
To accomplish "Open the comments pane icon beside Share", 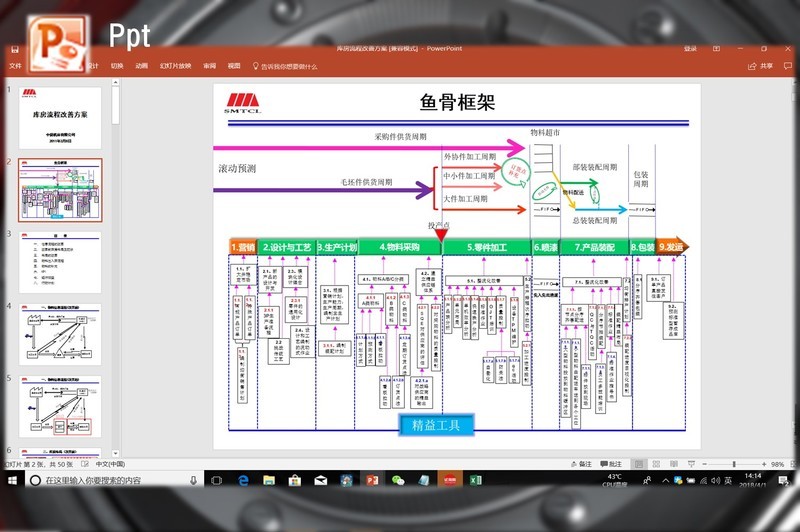I will pyautogui.click(x=788, y=66).
